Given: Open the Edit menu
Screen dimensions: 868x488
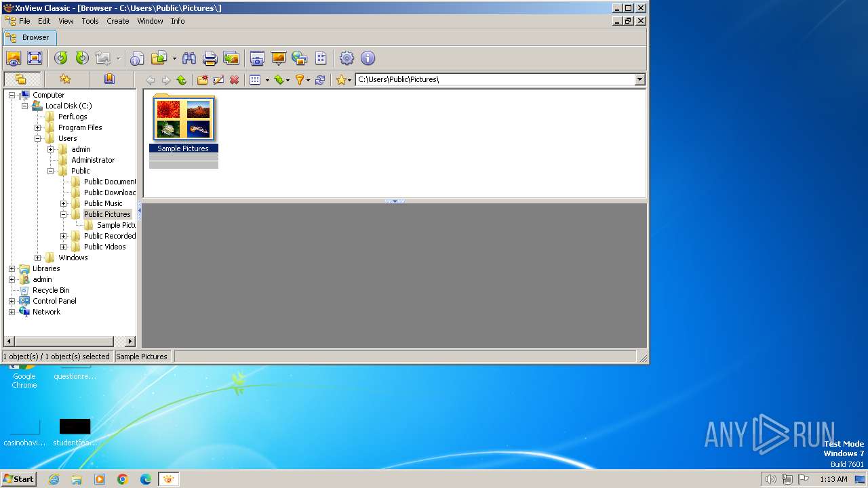Looking at the screenshot, I should click(44, 21).
